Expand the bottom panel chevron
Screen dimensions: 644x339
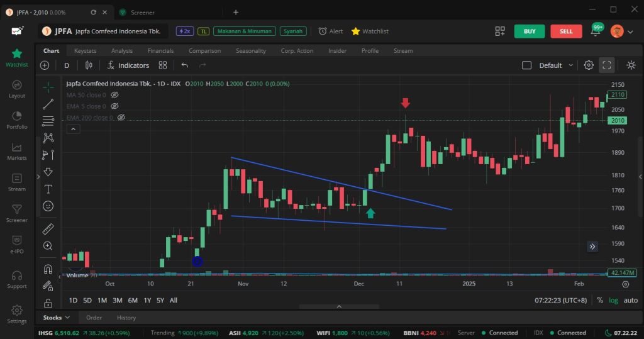(339, 306)
